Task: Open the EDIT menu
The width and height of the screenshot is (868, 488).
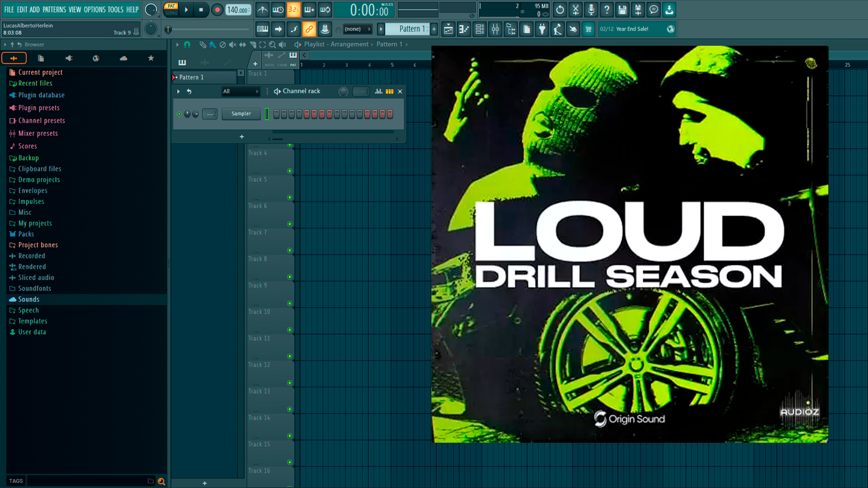Action: 22,10
